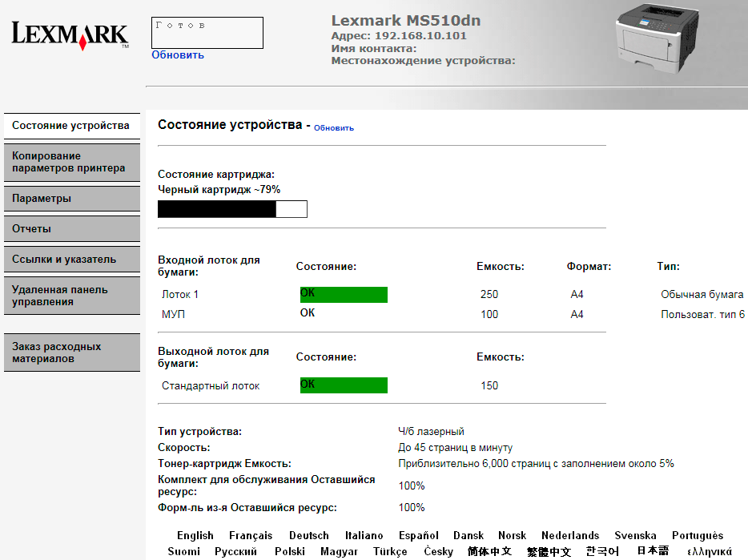Switch language to Suomi
The image size is (748, 560).
pyautogui.click(x=183, y=551)
